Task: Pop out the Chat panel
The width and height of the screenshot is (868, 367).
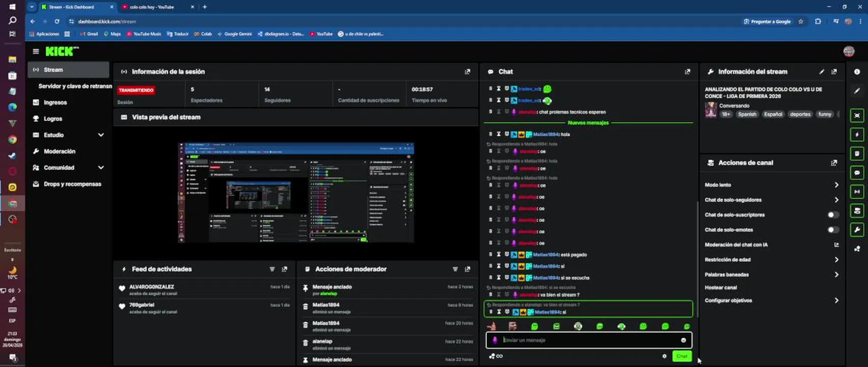Action: click(x=687, y=72)
